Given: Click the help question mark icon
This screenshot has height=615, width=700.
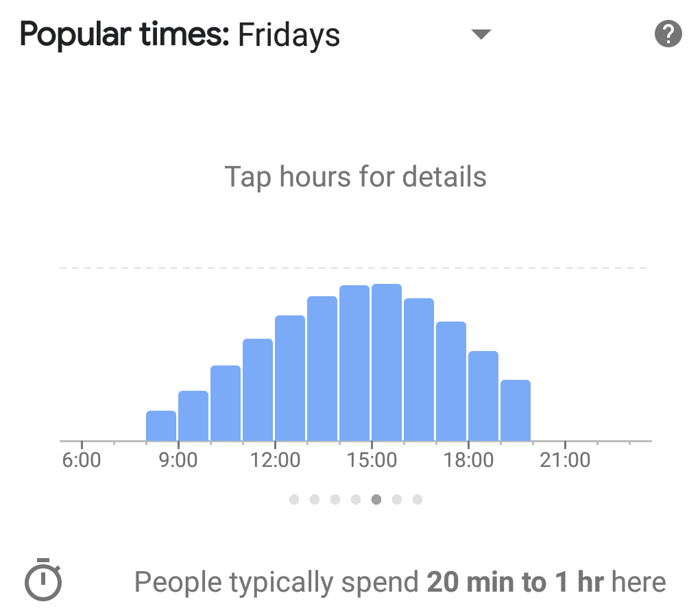Looking at the screenshot, I should click(668, 34).
